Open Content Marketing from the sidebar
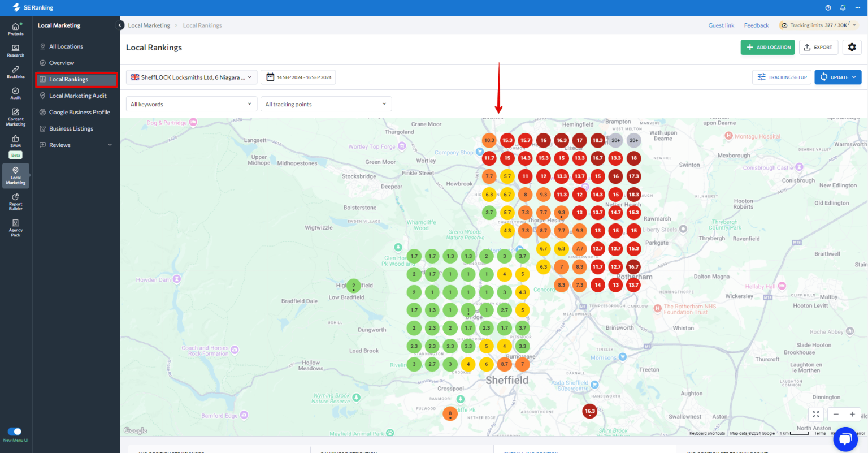Screen dimensions: 868x453 pyautogui.click(x=15, y=116)
